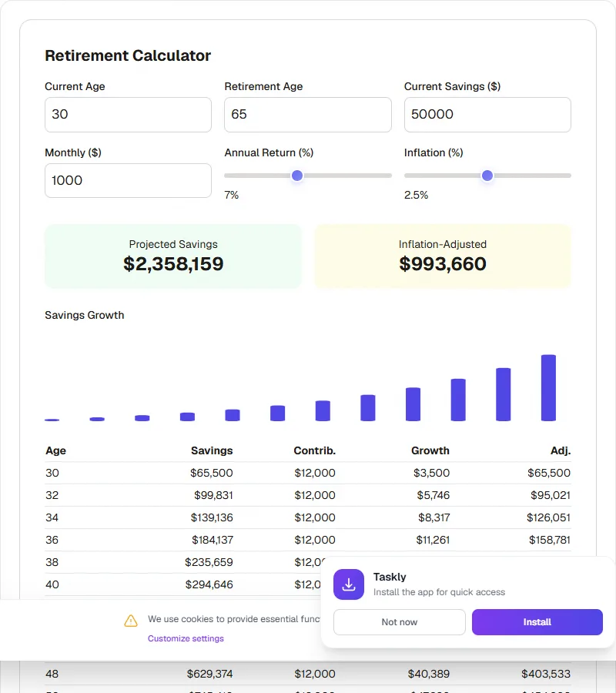This screenshot has height=693, width=616.
Task: Click the $8,317 growth value
Action: coord(434,517)
